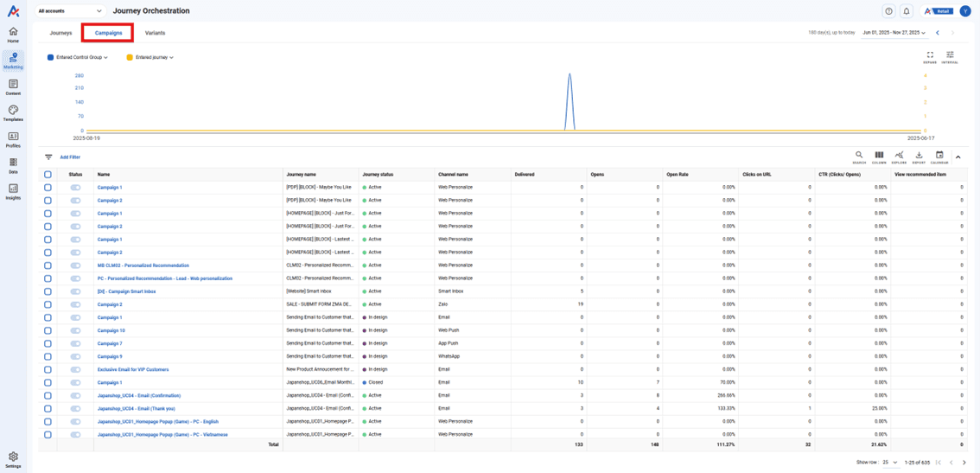Viewport: 980px width, 473px height.
Task: Toggle status switch for Campaign 7
Action: pyautogui.click(x=76, y=343)
